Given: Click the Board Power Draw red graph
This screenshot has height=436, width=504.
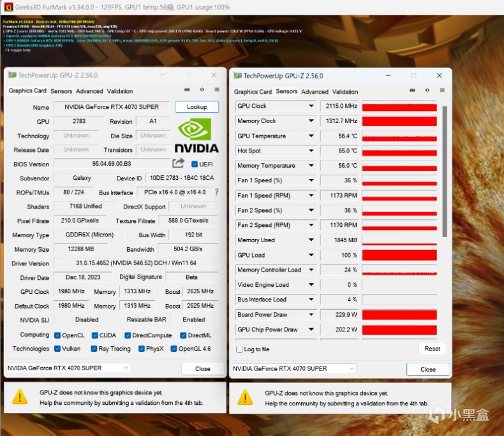Looking at the screenshot, I should pyautogui.click(x=399, y=314).
